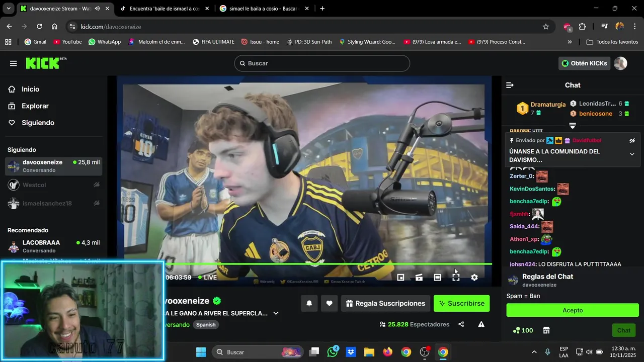This screenshot has height=362, width=644.
Task: Open benicosone gifter profile
Action: pyautogui.click(x=596, y=114)
